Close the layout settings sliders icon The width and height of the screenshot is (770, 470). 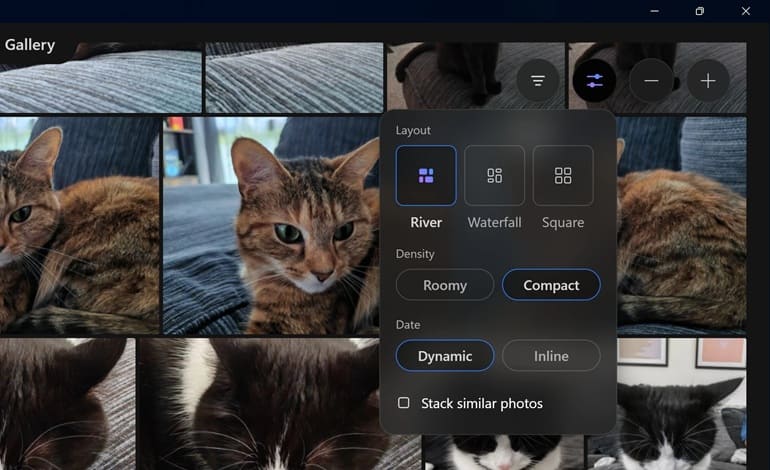tap(594, 81)
